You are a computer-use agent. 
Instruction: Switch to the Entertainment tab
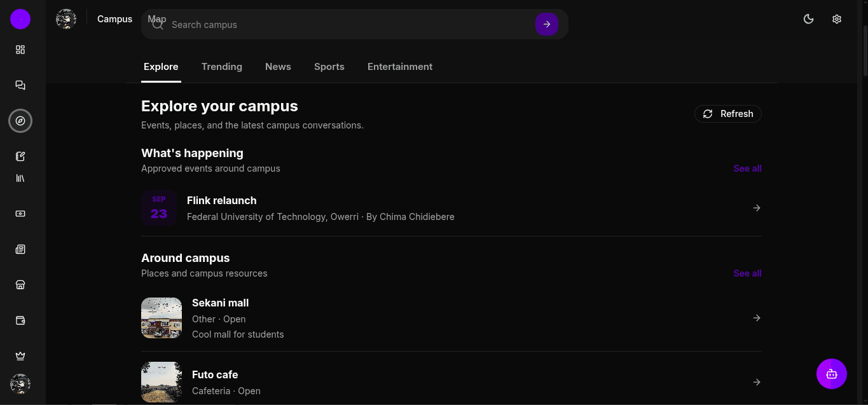400,67
